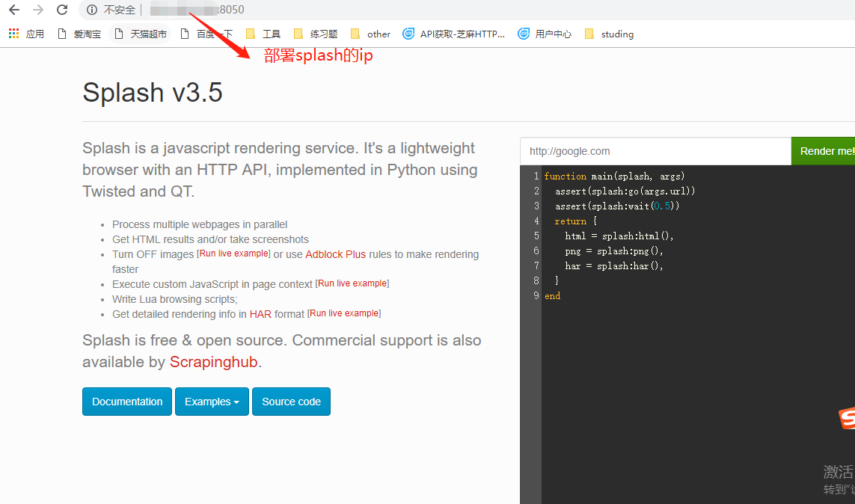Image resolution: width=855 pixels, height=504 pixels.
Task: Open the studing bookmark folder
Action: click(609, 34)
